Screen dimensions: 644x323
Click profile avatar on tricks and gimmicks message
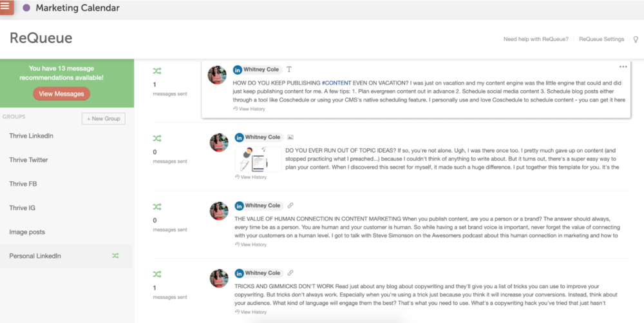point(219,279)
